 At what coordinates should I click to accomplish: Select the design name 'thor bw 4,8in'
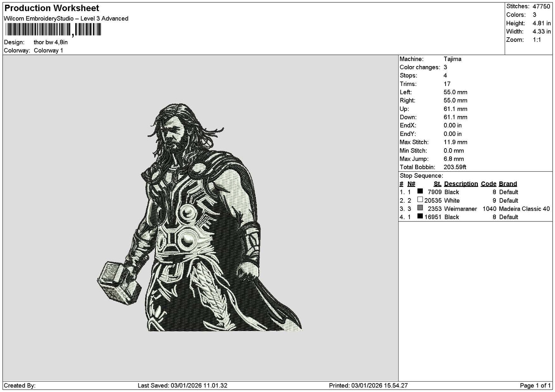coord(51,42)
